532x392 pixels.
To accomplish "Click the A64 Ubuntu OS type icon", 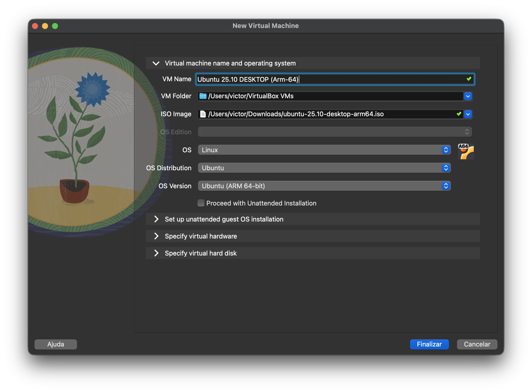I will 465,151.
